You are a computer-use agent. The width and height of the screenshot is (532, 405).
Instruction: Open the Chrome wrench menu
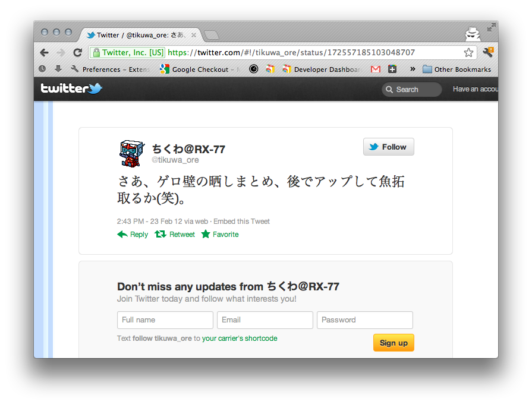point(488,52)
